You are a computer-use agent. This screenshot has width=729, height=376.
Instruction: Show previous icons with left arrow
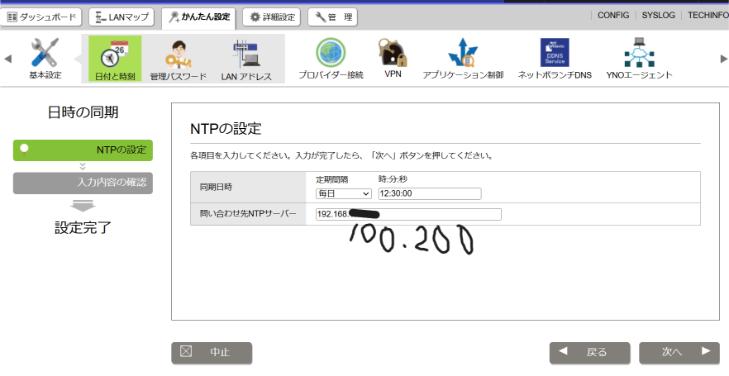point(8,59)
